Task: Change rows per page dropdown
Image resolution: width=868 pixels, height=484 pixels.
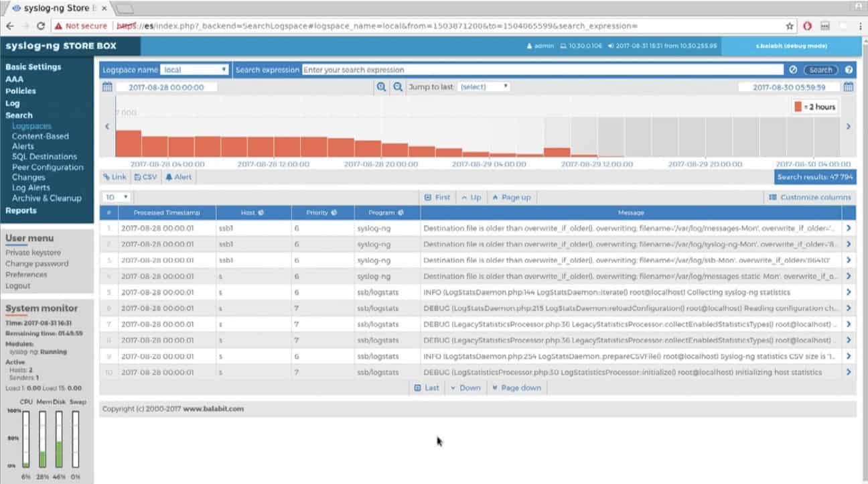Action: pos(116,197)
